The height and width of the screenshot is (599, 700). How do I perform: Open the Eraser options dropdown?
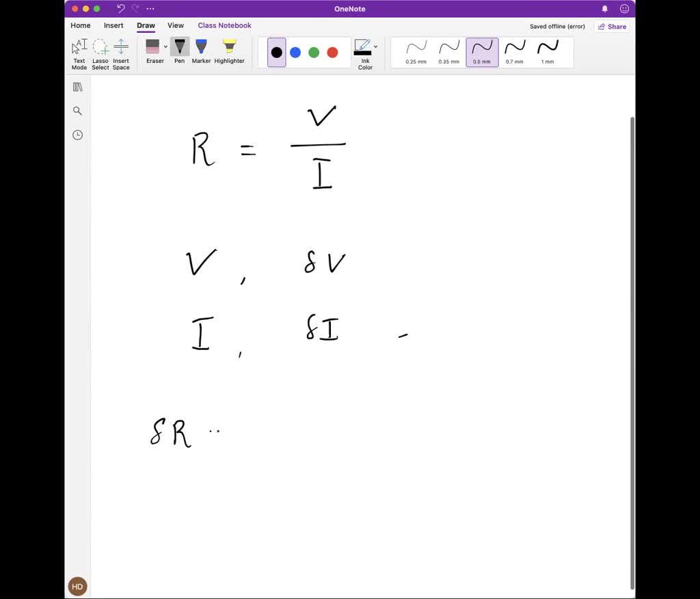165,46
